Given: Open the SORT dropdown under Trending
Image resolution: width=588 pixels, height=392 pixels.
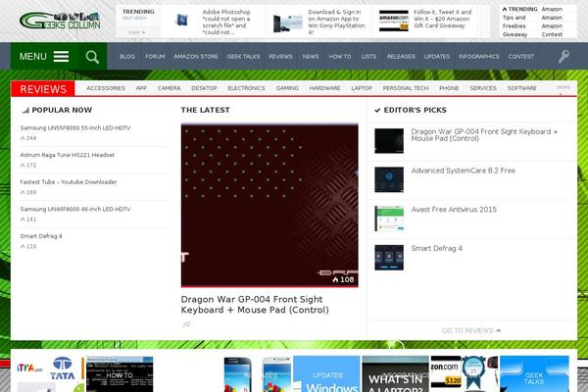Looking at the screenshot, I should pyautogui.click(x=137, y=32).
